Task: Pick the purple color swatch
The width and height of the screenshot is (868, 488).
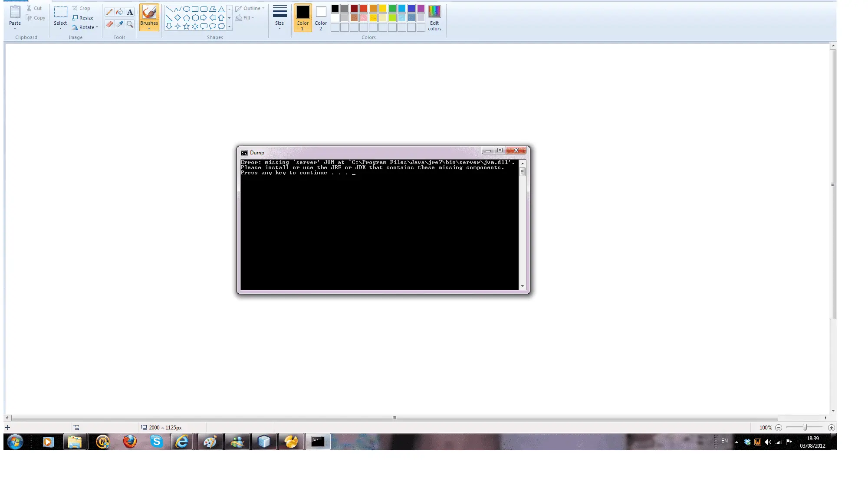Action: (x=421, y=8)
